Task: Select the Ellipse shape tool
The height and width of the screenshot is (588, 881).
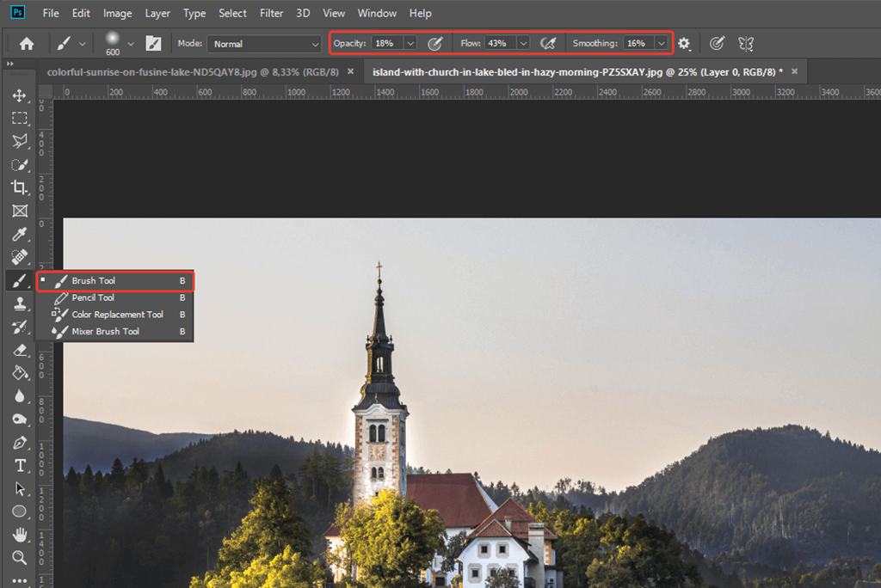Action: (20, 511)
